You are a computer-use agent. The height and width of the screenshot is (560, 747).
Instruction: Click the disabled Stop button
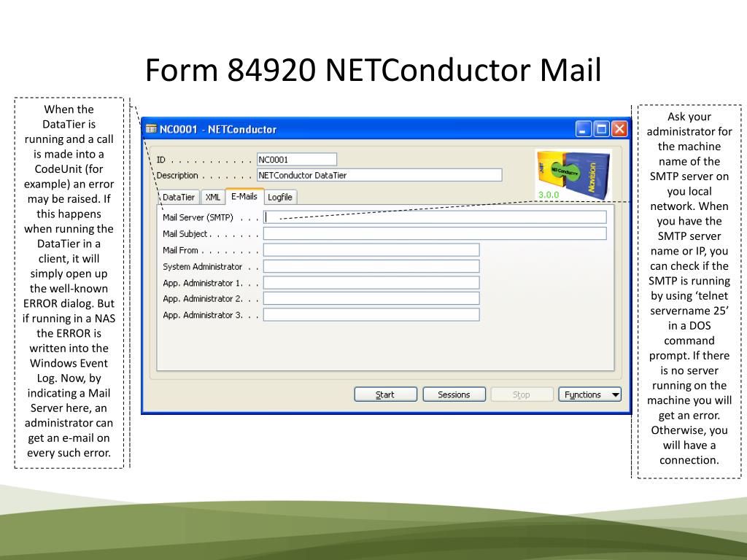pyautogui.click(x=522, y=394)
